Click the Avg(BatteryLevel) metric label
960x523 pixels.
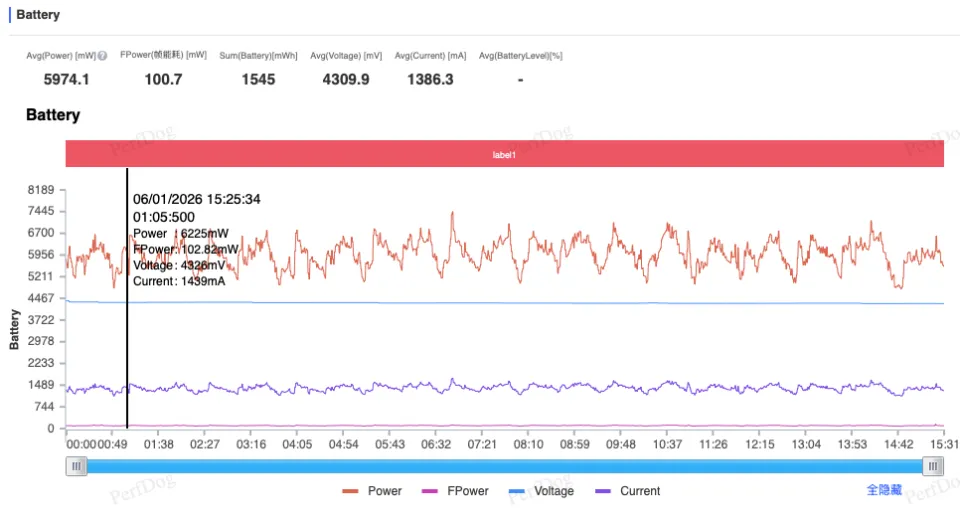[x=520, y=56]
